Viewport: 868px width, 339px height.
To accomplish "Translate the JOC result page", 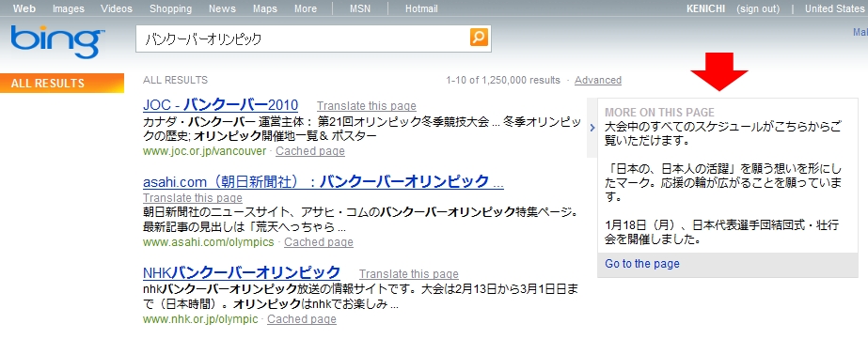I will tap(367, 106).
